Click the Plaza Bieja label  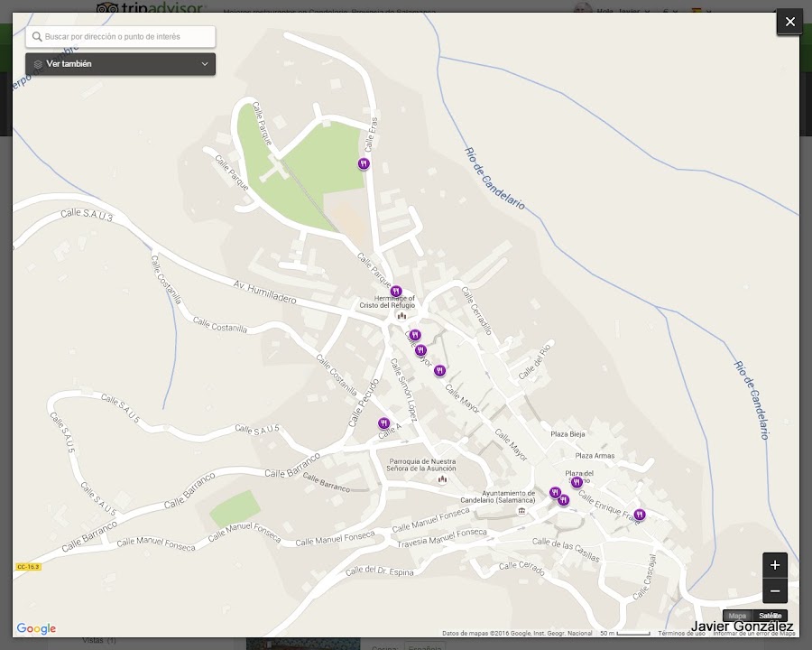(567, 434)
